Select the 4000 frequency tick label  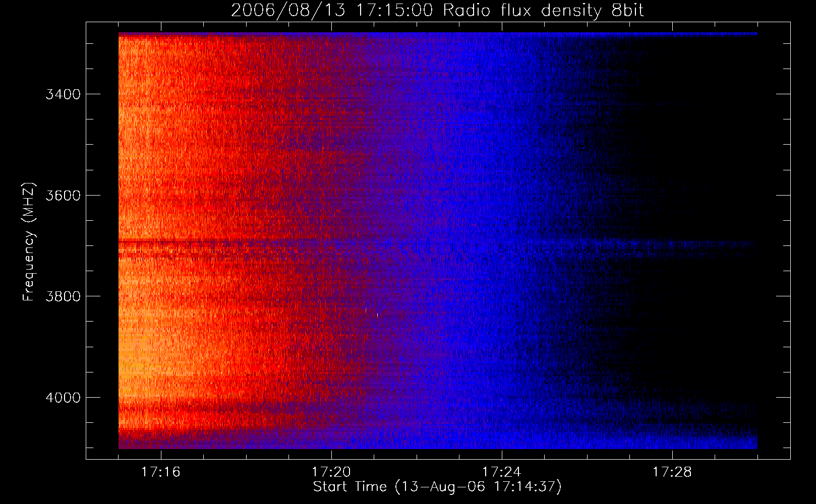click(x=63, y=398)
